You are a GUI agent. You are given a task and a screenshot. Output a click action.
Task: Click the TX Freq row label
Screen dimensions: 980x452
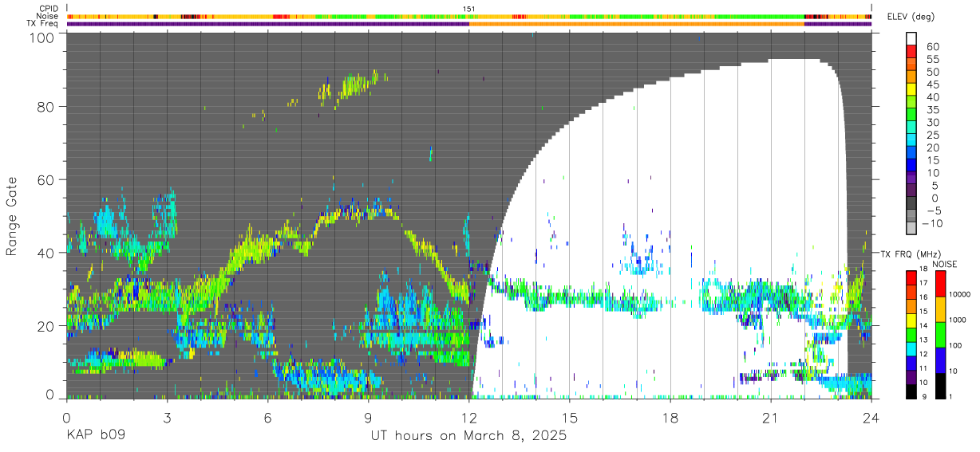click(43, 23)
